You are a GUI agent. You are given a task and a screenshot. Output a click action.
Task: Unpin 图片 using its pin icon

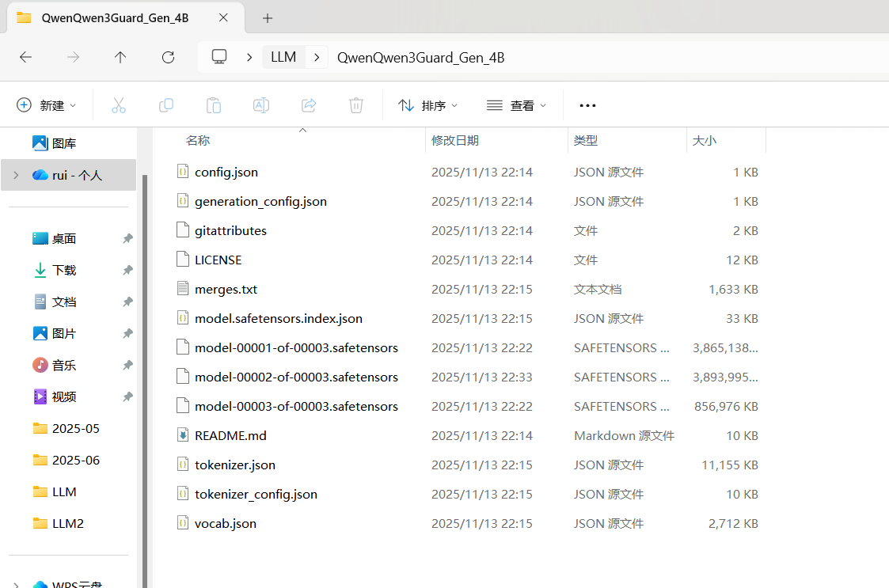pyautogui.click(x=127, y=333)
